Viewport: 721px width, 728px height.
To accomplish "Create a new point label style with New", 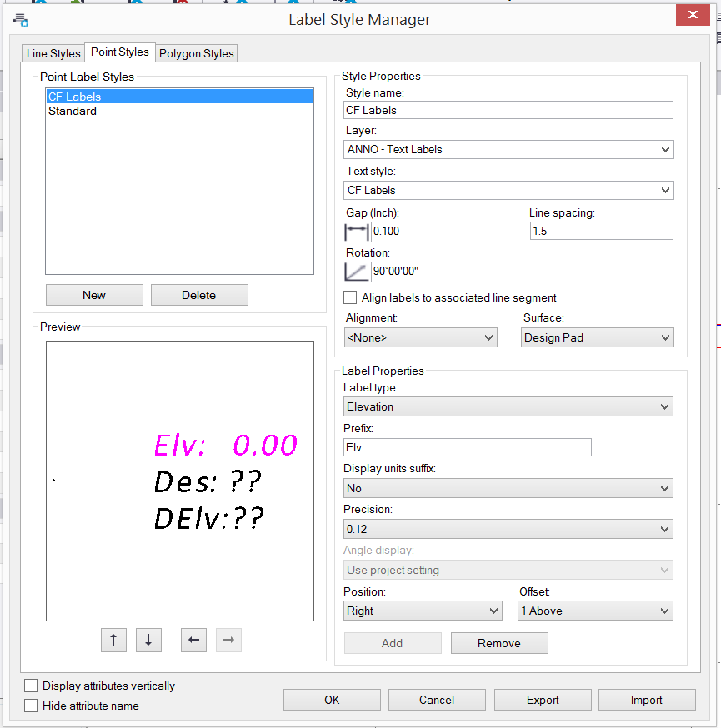I will tap(94, 294).
